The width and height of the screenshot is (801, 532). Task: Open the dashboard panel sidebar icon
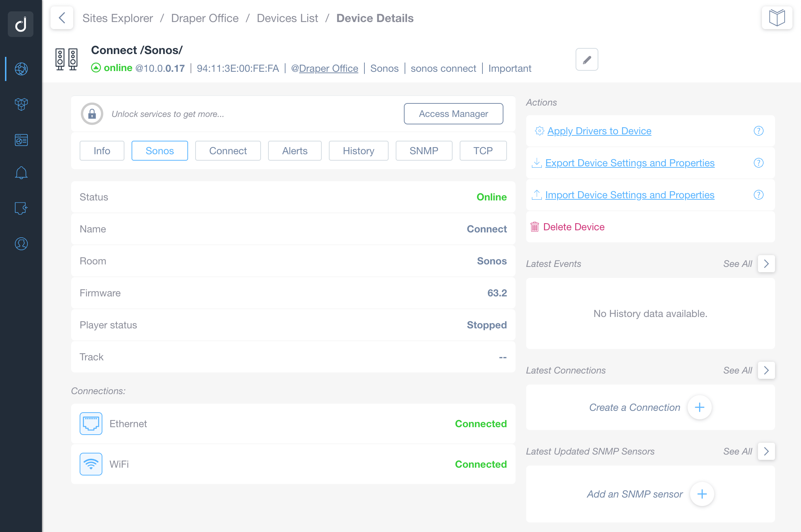click(21, 140)
